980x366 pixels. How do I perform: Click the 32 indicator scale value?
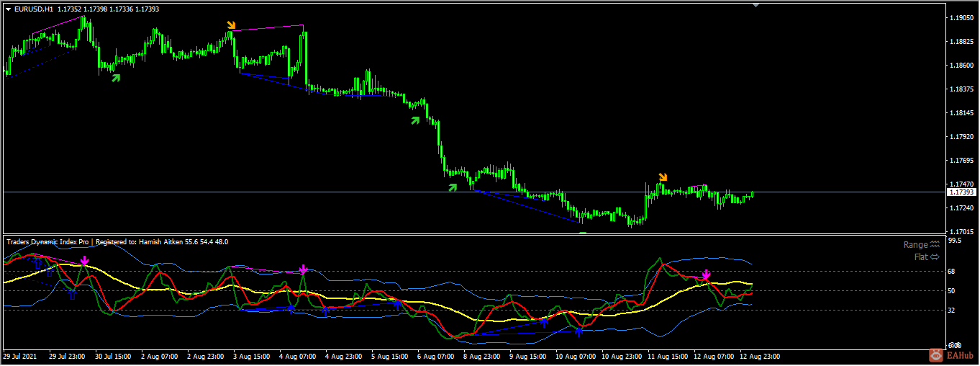click(953, 311)
